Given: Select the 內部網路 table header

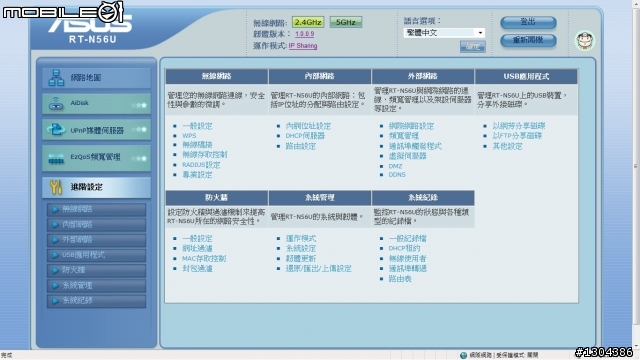Looking at the screenshot, I should coord(320,76).
